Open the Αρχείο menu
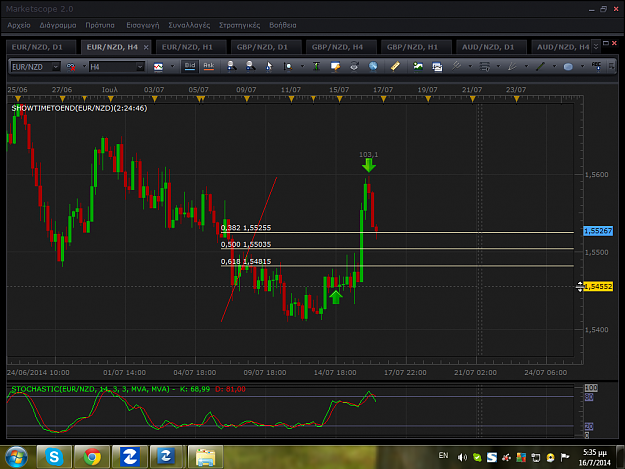 [19, 25]
